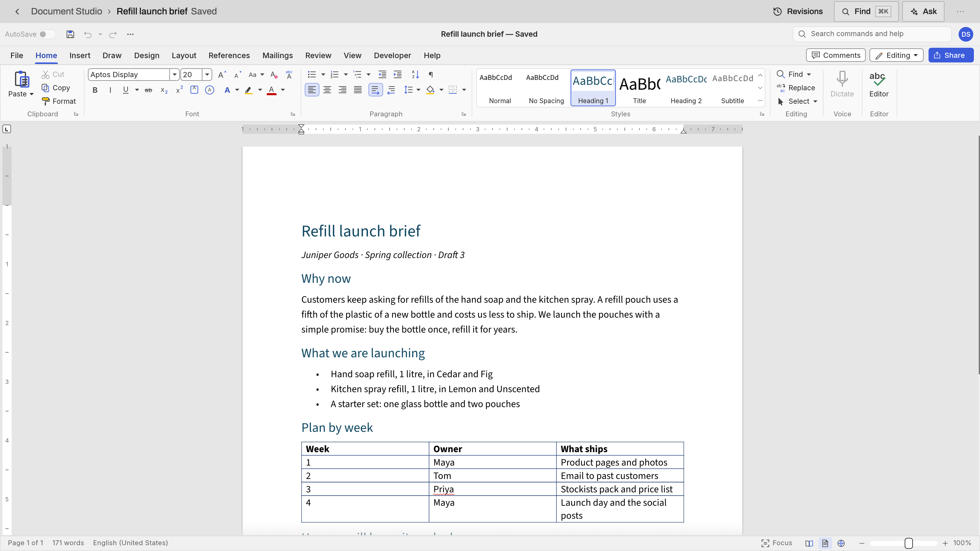This screenshot has height=551, width=980.
Task: Switch to Web Layout view
Action: [841, 543]
